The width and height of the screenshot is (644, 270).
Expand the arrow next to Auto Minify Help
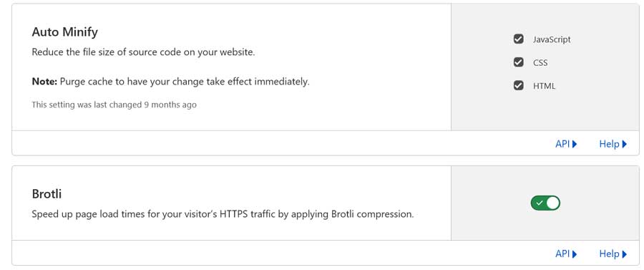(x=624, y=144)
